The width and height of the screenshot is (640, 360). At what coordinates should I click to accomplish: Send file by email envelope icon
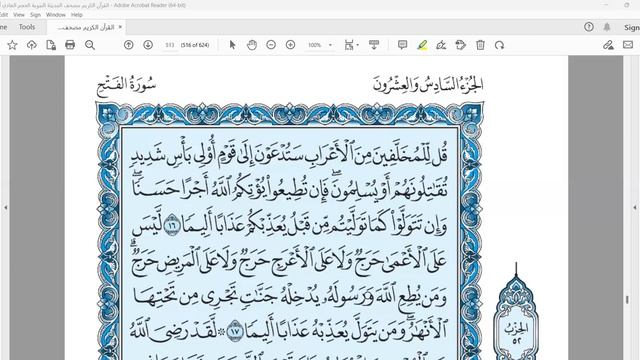tap(628, 45)
